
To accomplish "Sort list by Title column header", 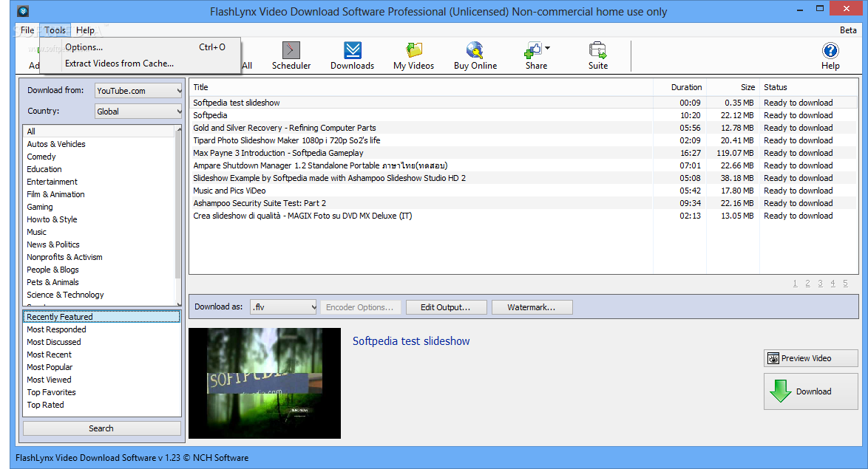I will click(x=421, y=87).
